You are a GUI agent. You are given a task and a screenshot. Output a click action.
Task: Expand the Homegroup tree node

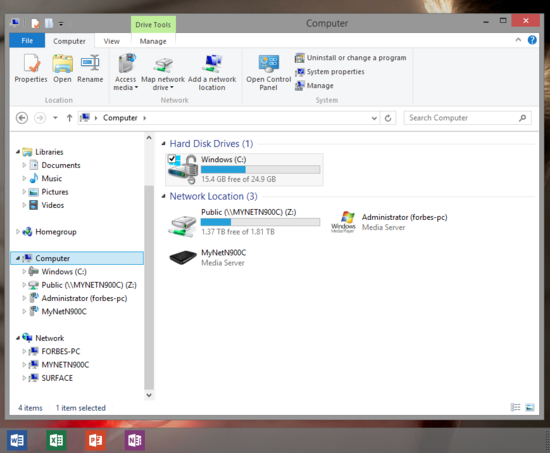click(x=18, y=232)
